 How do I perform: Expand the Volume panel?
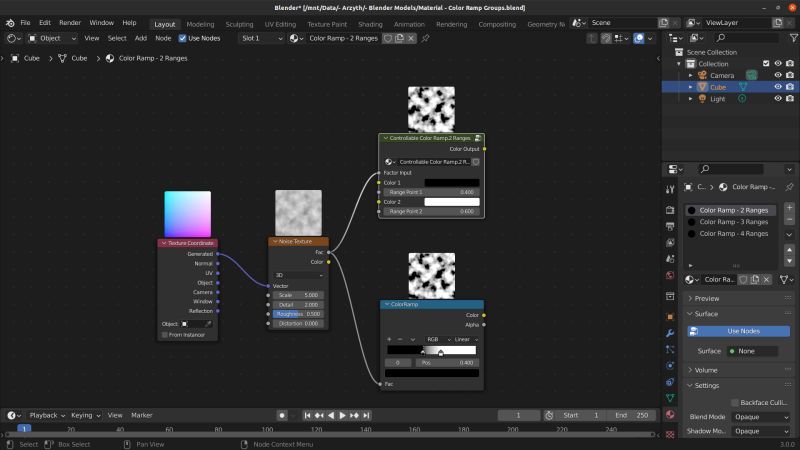[x=706, y=370]
